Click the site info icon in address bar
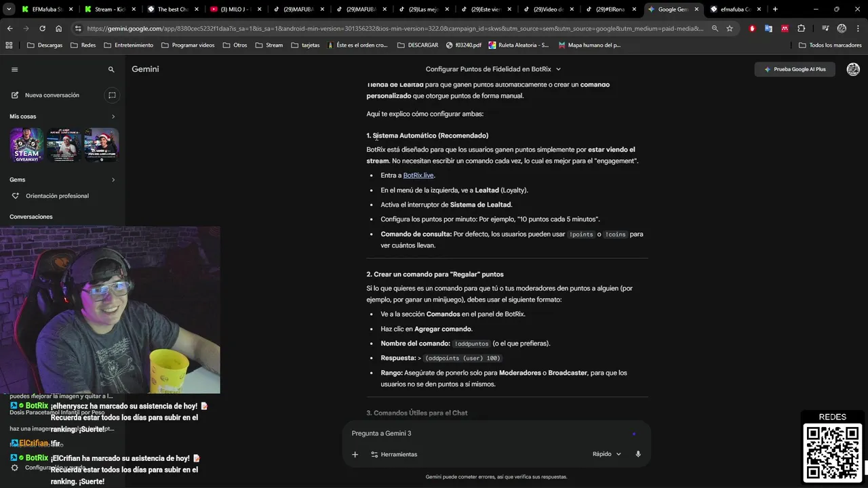 78,28
